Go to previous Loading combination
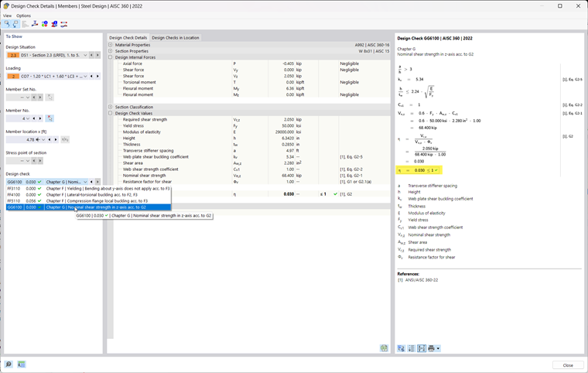The width and height of the screenshot is (588, 373). point(91,76)
